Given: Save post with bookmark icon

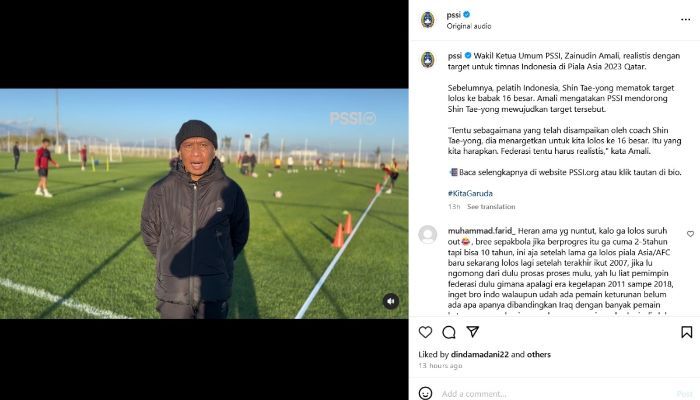Looking at the screenshot, I should pos(687,332).
